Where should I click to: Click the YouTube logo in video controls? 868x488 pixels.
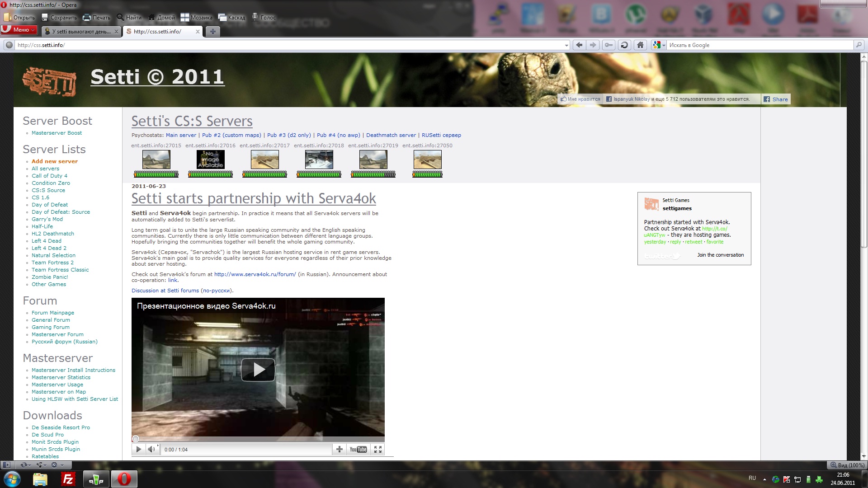coord(358,449)
